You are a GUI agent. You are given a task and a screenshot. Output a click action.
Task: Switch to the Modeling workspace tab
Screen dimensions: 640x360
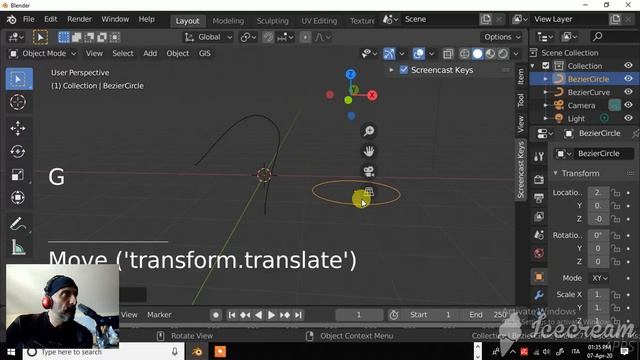228,21
